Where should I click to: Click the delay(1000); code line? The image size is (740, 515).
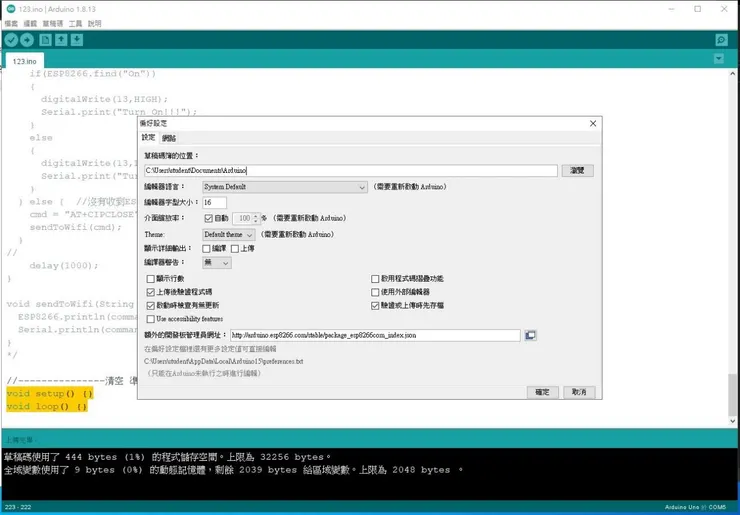coord(64,266)
